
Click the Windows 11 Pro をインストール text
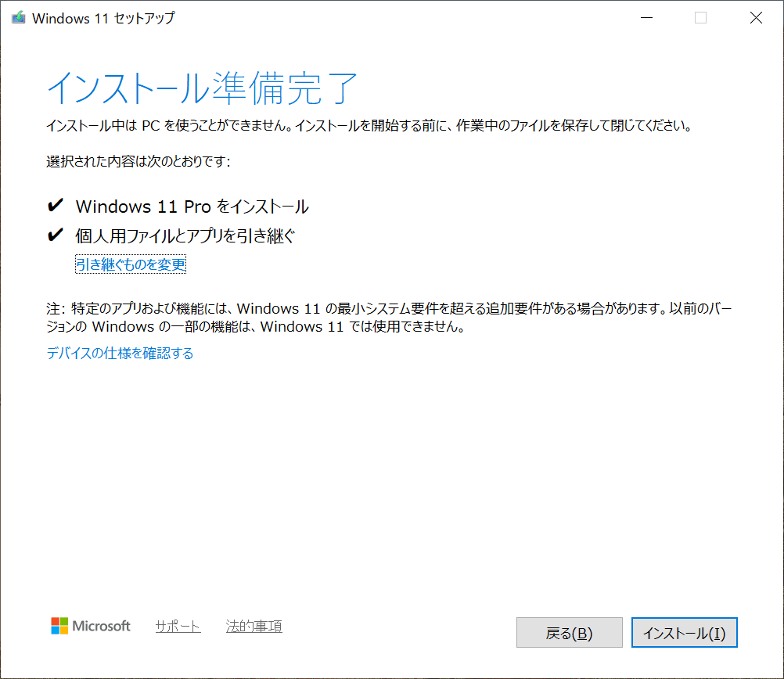coord(192,207)
